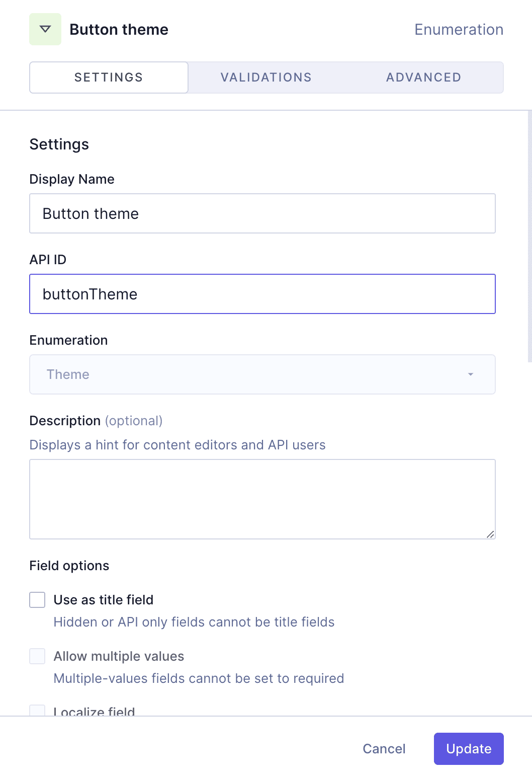The image size is (532, 779).
Task: Toggle the Localize field checkbox
Action: pos(37,710)
